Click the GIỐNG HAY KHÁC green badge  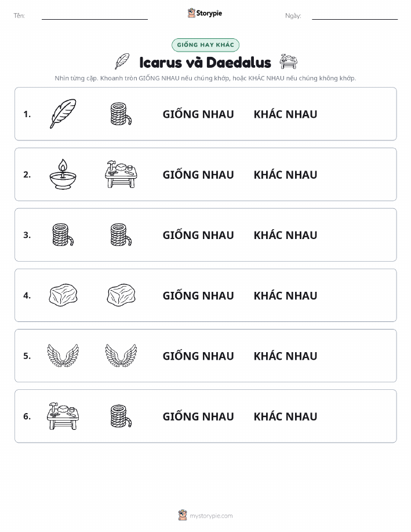pos(205,45)
